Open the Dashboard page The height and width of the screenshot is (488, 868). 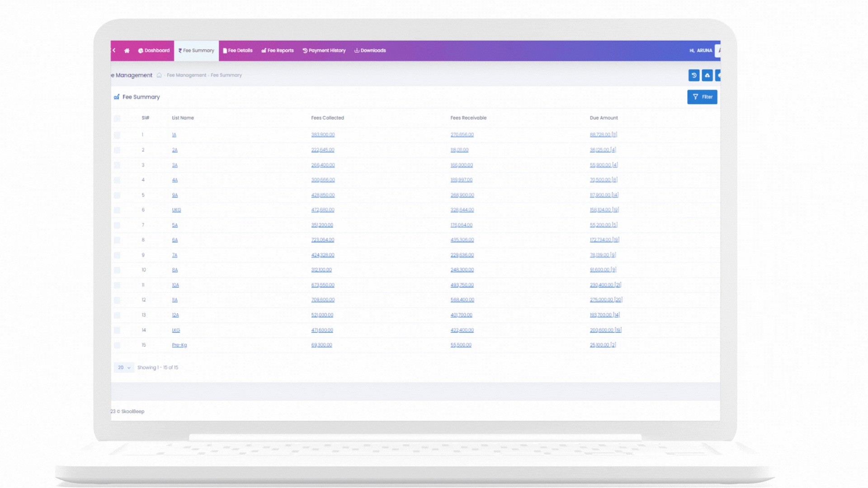(154, 51)
